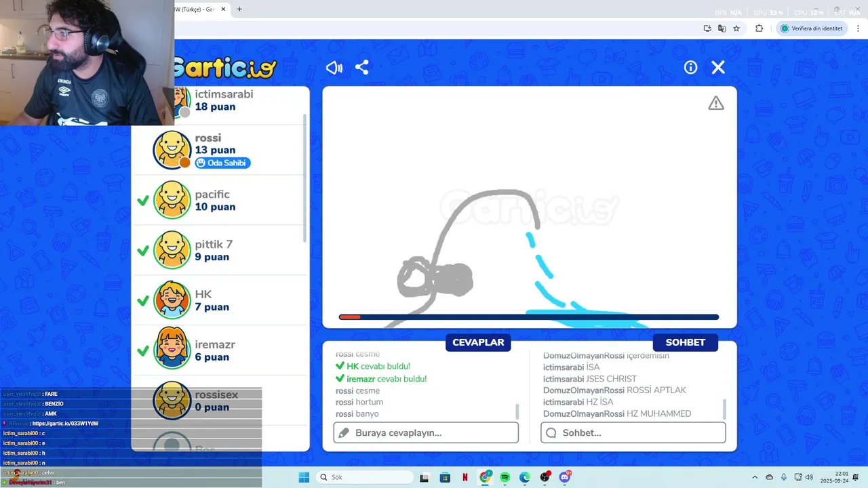Mute the game sound speaker icon
Image resolution: width=868 pixels, height=488 pixels.
click(x=334, y=68)
